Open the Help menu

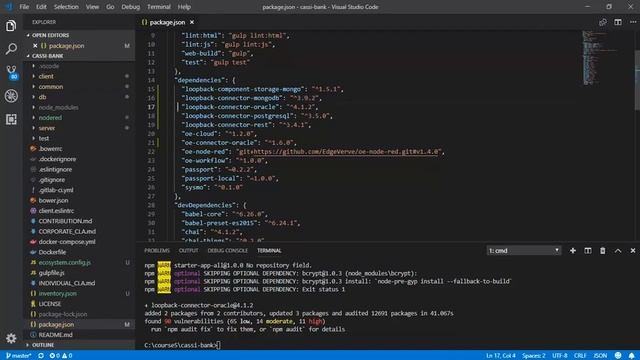coord(184,7)
